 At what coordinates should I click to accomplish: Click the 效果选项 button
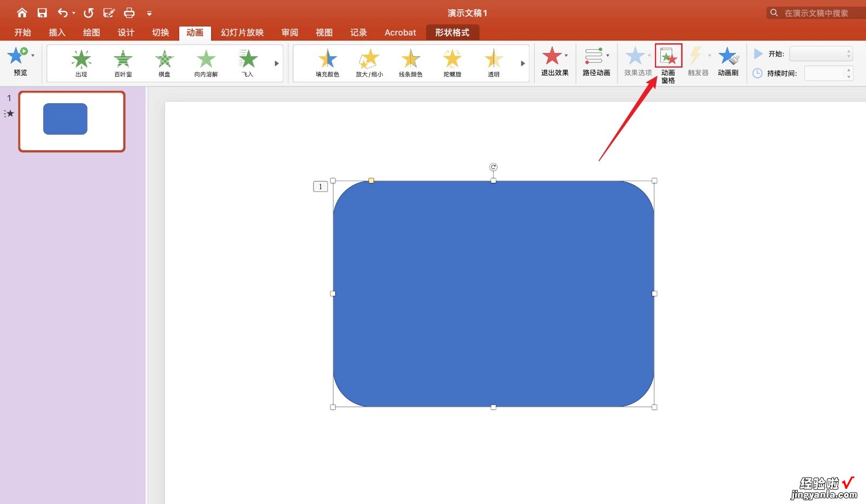[638, 61]
